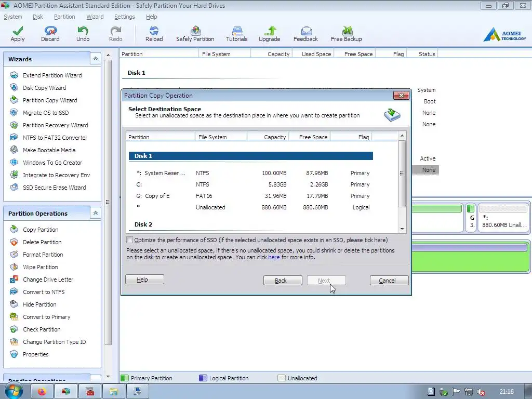Open the Settings menu
This screenshot has height=399, width=532.
click(x=125, y=17)
